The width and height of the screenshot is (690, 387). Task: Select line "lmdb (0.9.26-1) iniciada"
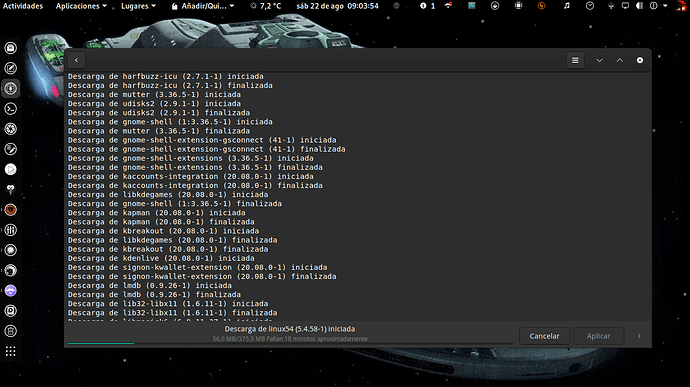tap(150, 286)
